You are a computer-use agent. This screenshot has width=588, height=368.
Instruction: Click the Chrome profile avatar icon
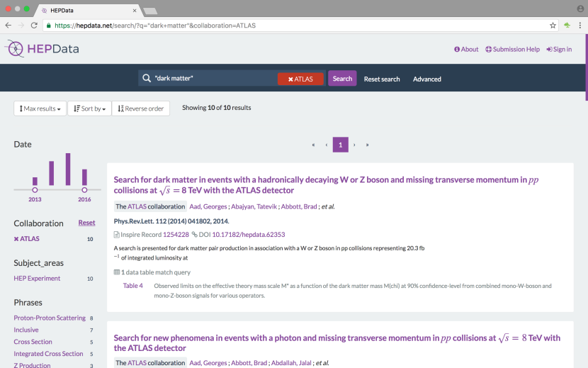580,9
